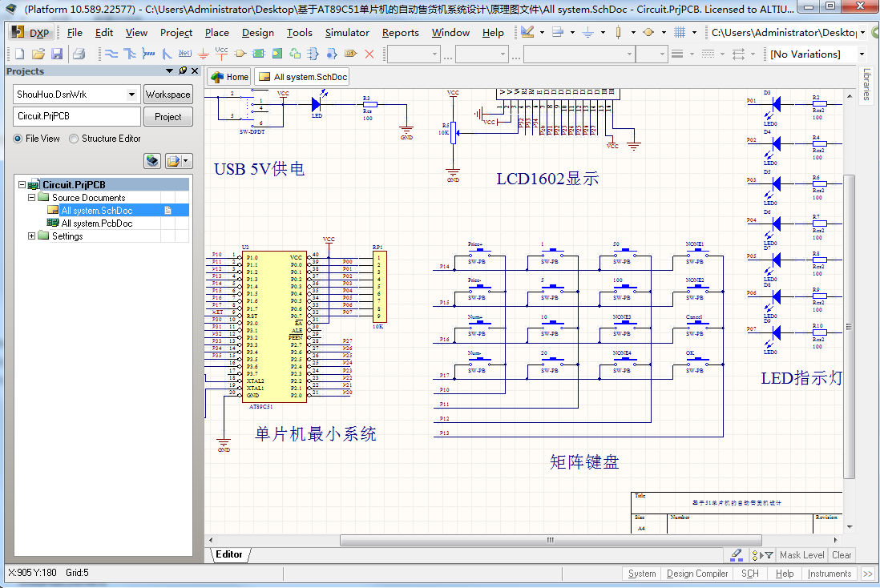Open All system.PcbDoc in the project tree
This screenshot has width=880, height=588.
96,224
